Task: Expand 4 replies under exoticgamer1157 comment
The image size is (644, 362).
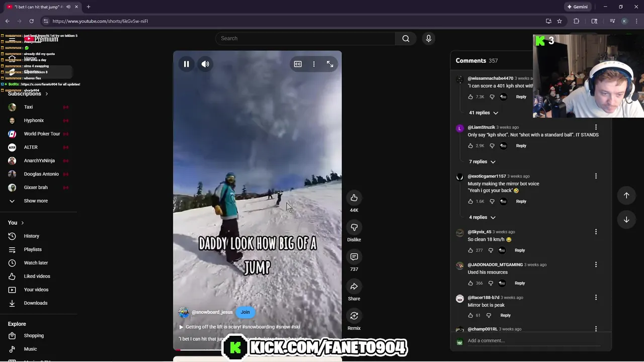Action: pyautogui.click(x=482, y=217)
